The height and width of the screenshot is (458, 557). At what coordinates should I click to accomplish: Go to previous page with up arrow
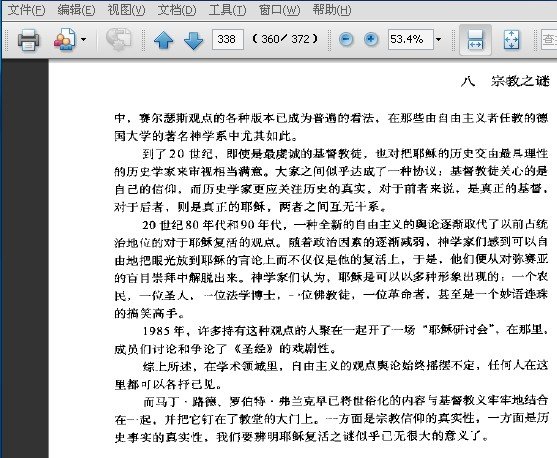pyautogui.click(x=164, y=40)
